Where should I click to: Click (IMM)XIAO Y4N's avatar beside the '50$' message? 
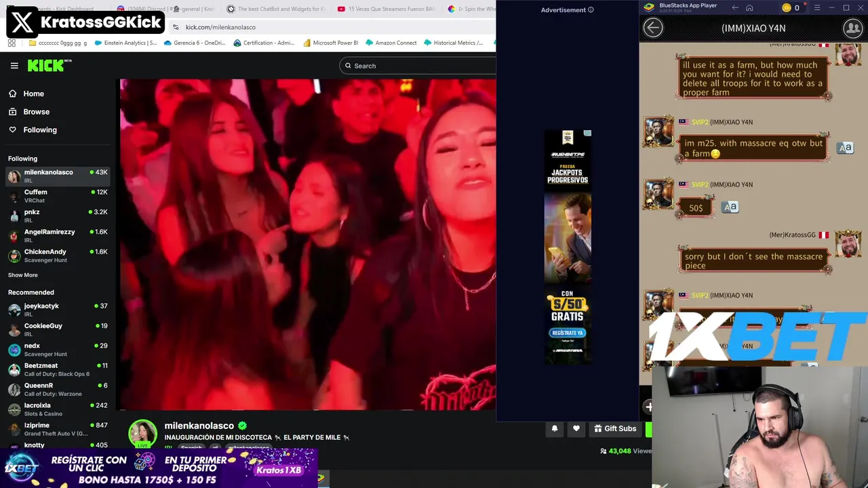click(658, 196)
